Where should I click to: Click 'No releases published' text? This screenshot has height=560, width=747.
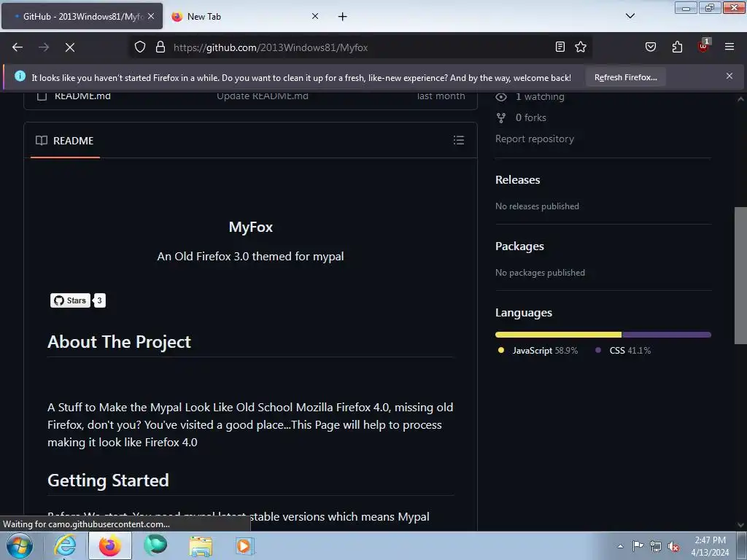pyautogui.click(x=538, y=206)
